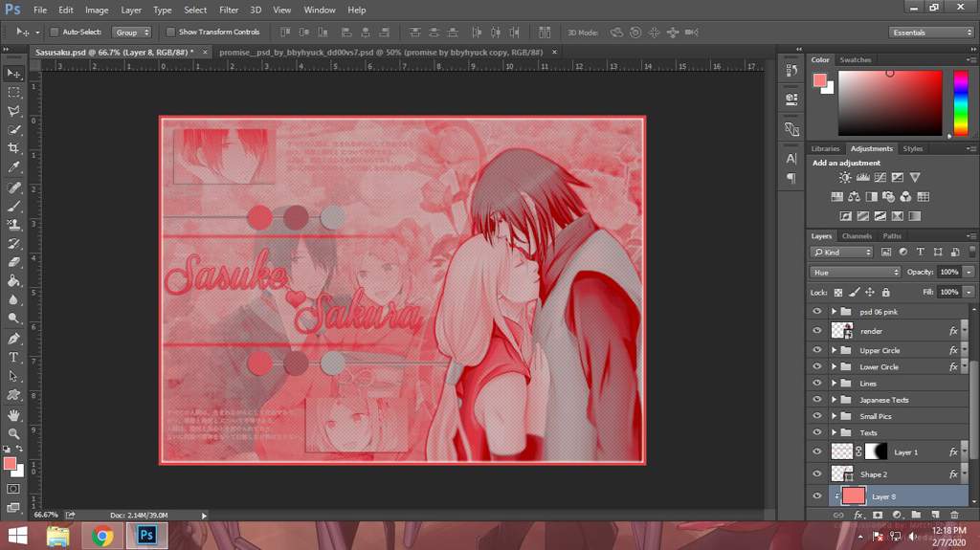Open the Image menu

(x=97, y=10)
